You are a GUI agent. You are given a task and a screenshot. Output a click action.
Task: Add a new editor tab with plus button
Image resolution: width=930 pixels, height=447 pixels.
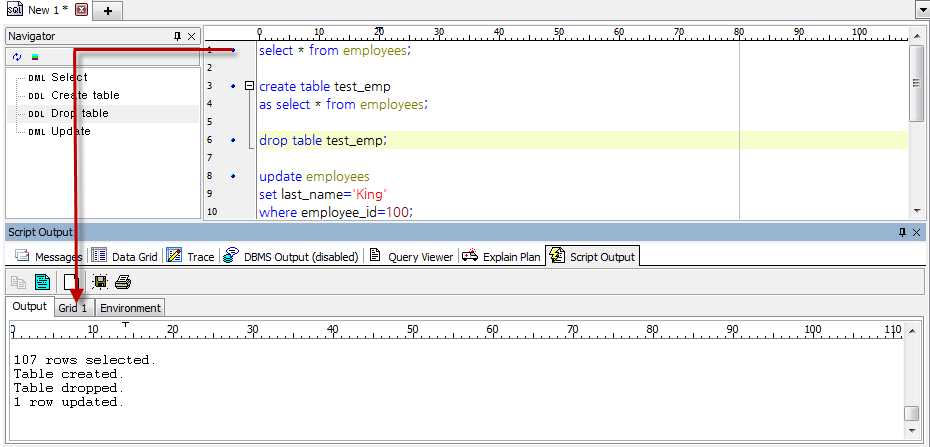coord(107,10)
